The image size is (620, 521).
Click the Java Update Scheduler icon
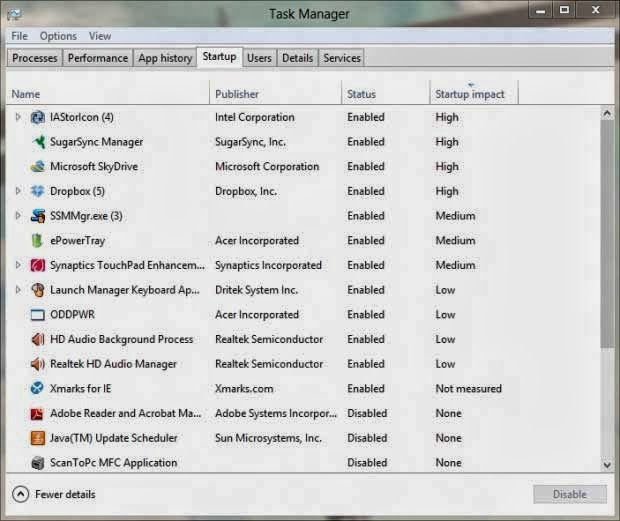pos(38,438)
